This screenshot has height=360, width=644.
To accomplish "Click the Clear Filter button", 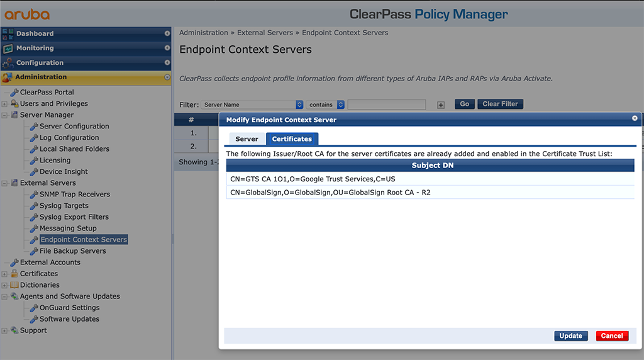I will (x=500, y=104).
